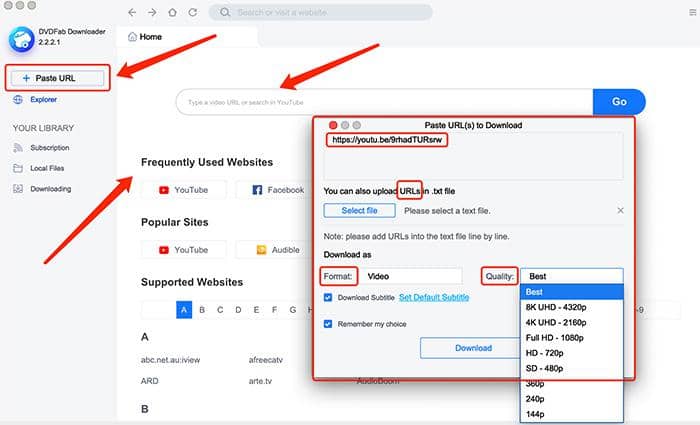Viewport: 700px width, 425px height.
Task: Select letter D in Supported Websites index
Action: pyautogui.click(x=238, y=310)
